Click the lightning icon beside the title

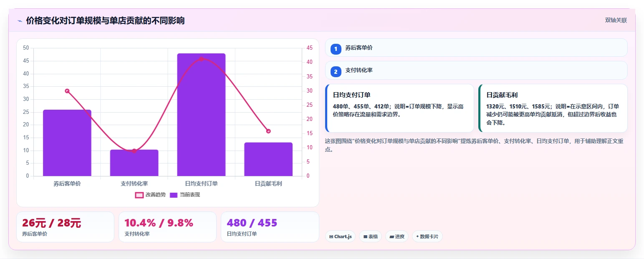click(x=20, y=21)
